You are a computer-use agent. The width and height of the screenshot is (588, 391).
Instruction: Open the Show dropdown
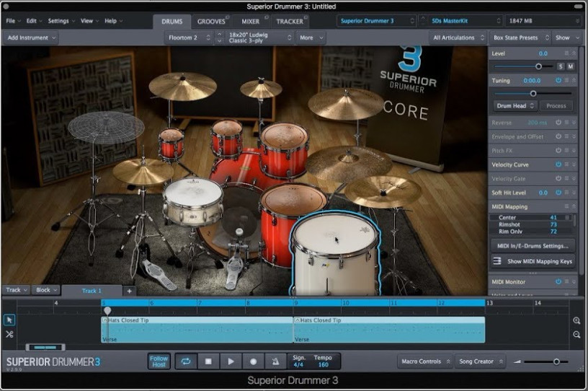pos(567,38)
